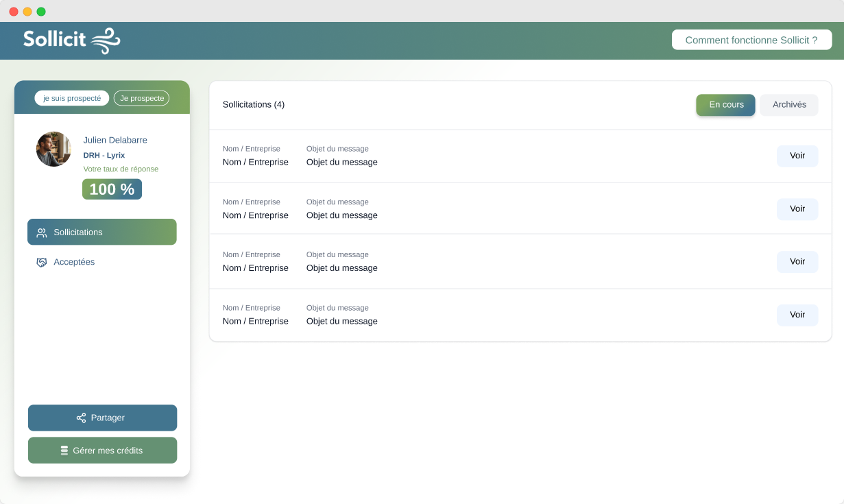Click the share icon on Partager button
This screenshot has width=844, height=504.
pyautogui.click(x=81, y=418)
